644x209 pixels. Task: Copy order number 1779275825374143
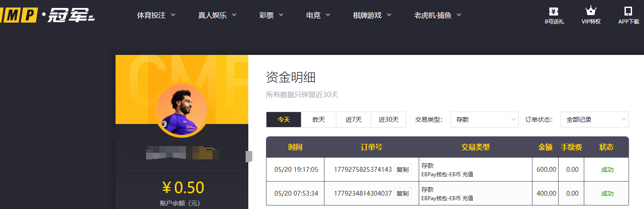pyautogui.click(x=403, y=170)
